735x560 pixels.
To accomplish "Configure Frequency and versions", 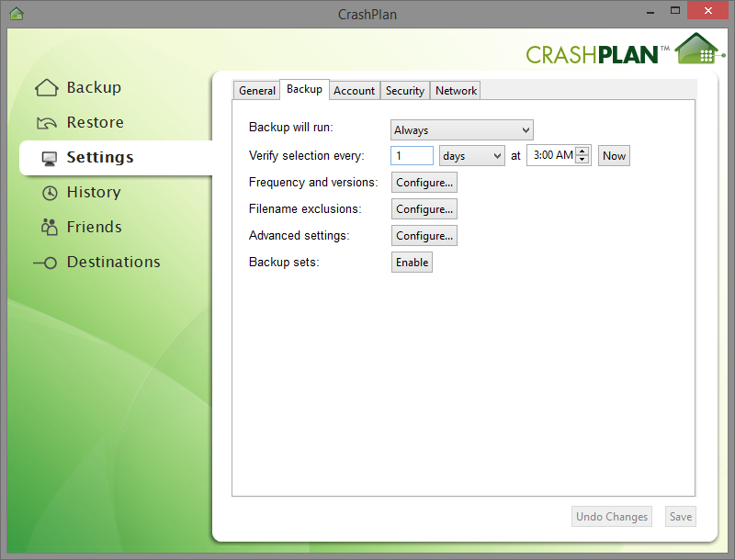I will pos(424,183).
